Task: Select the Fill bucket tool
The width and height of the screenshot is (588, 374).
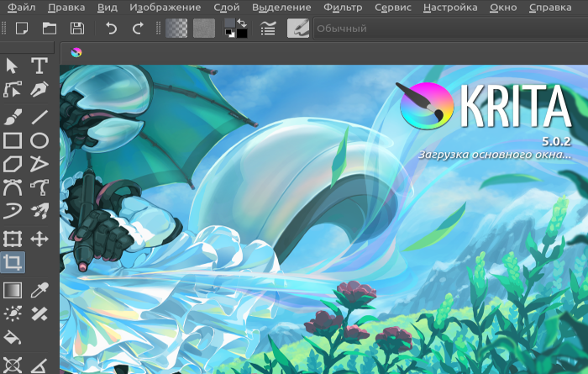Action: pos(12,337)
